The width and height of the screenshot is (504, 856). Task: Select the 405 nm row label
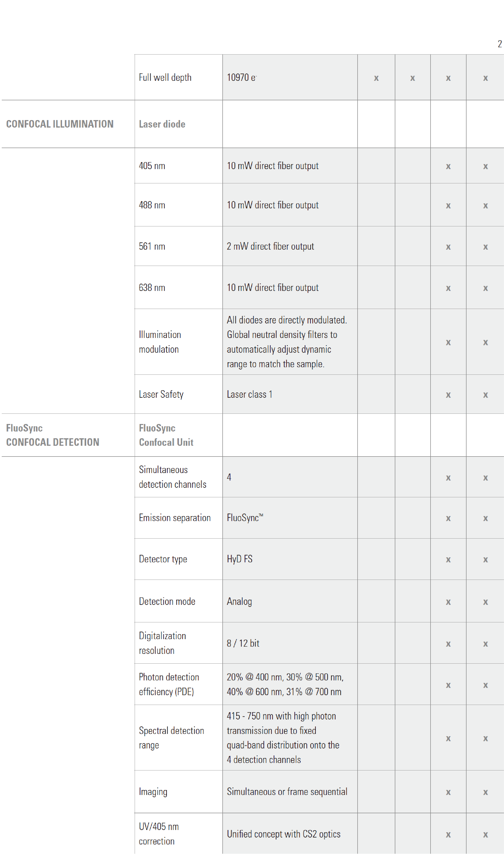click(152, 166)
